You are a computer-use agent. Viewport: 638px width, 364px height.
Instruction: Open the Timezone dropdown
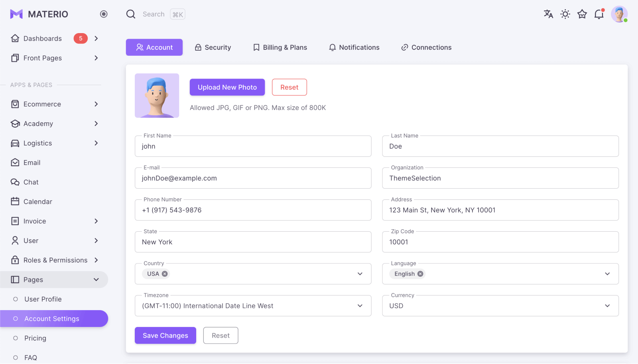pyautogui.click(x=253, y=306)
